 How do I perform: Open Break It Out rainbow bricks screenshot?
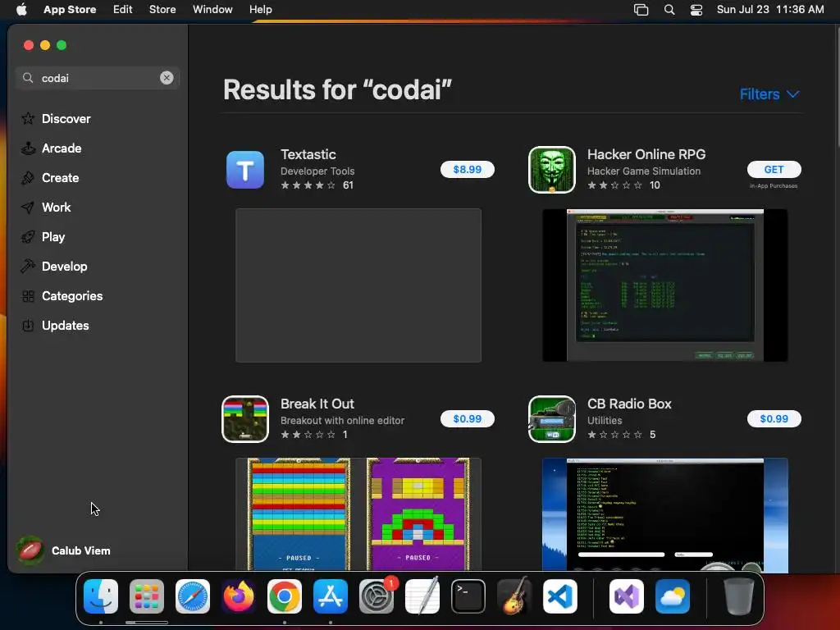point(299,514)
